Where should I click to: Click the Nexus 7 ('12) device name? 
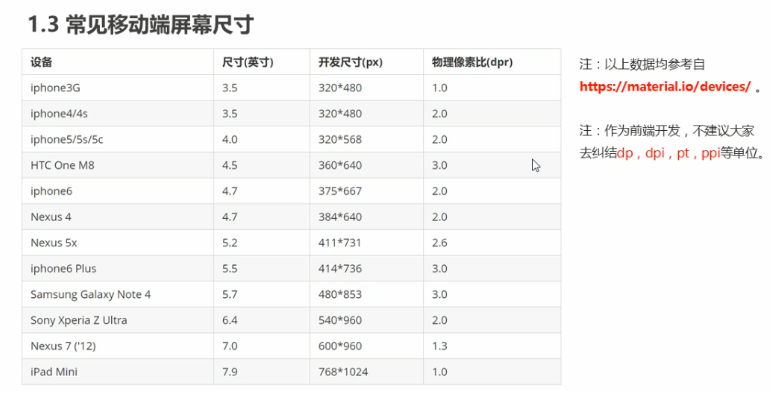tap(63, 346)
